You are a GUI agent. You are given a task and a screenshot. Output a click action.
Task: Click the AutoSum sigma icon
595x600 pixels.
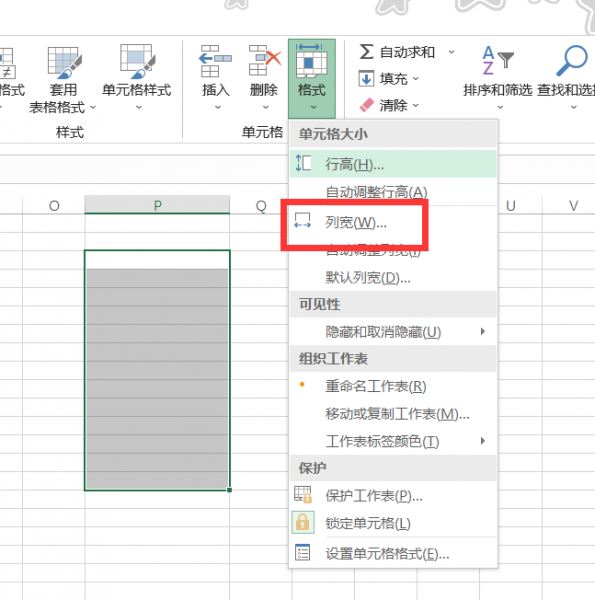(366, 52)
